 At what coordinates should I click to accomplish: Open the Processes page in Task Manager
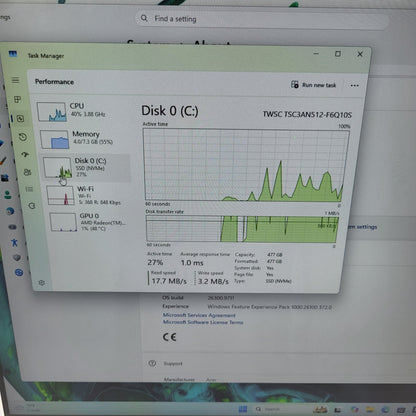click(x=17, y=99)
